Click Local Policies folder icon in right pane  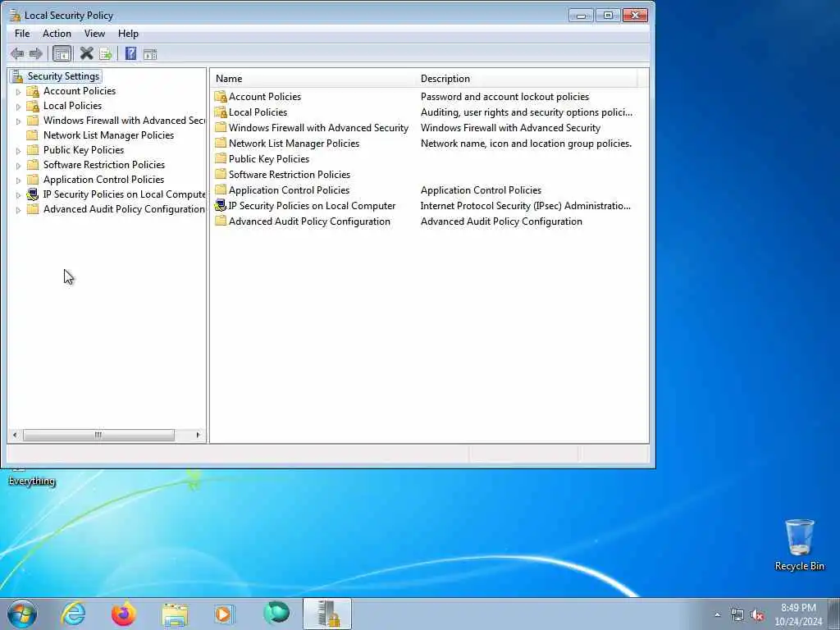[x=221, y=112]
